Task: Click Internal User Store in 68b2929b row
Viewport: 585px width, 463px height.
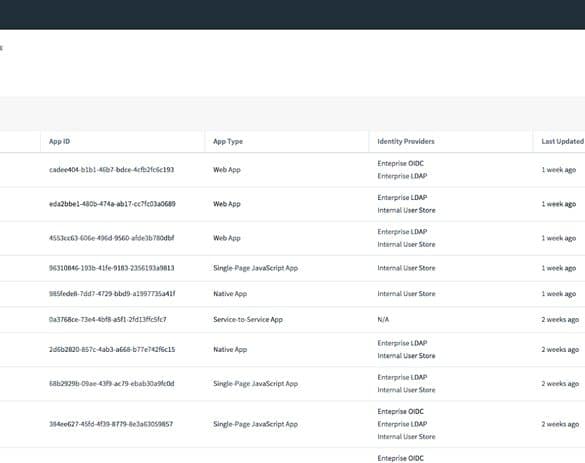Action: (x=406, y=390)
